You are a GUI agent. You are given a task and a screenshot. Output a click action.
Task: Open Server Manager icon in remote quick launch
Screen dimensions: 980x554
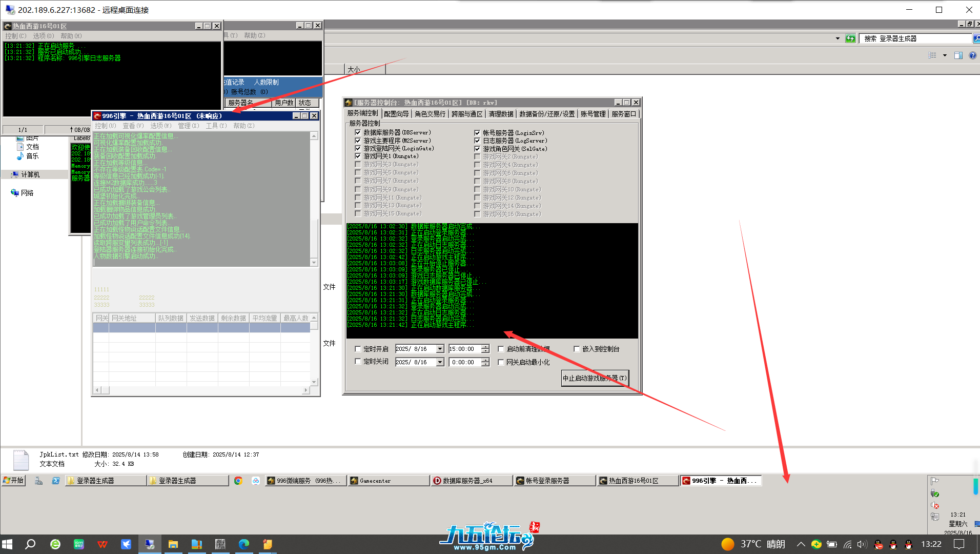click(38, 481)
